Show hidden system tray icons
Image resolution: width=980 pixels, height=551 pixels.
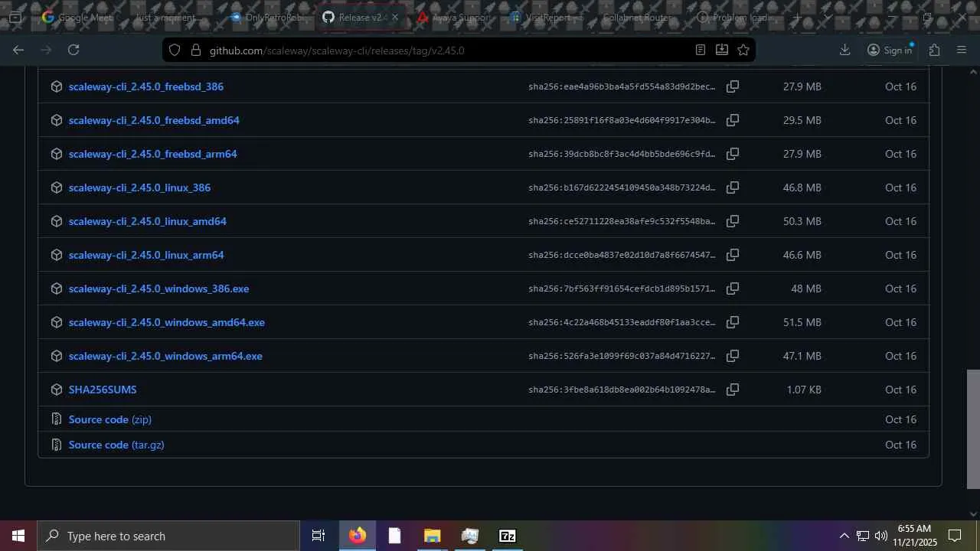click(x=844, y=536)
